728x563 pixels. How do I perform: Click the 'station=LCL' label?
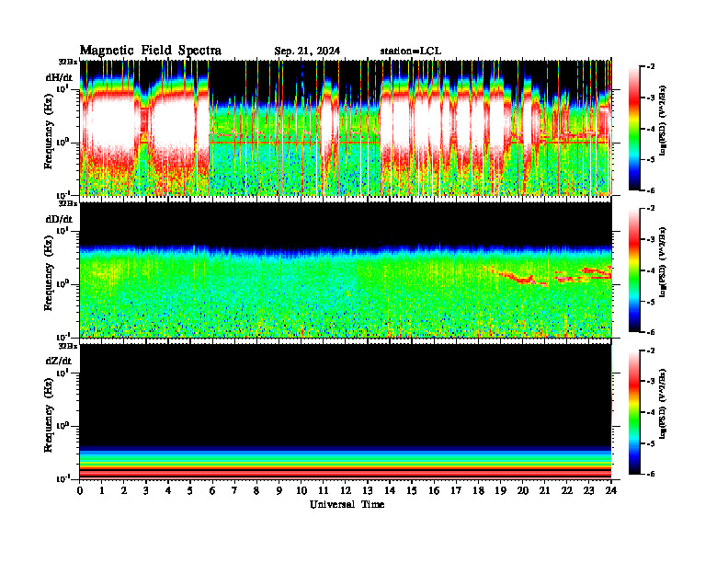point(411,51)
